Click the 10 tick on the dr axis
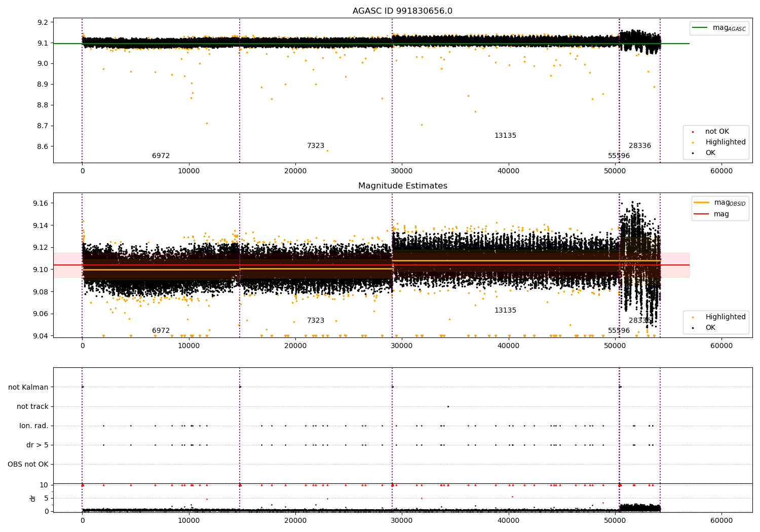760x532 pixels. (44, 485)
